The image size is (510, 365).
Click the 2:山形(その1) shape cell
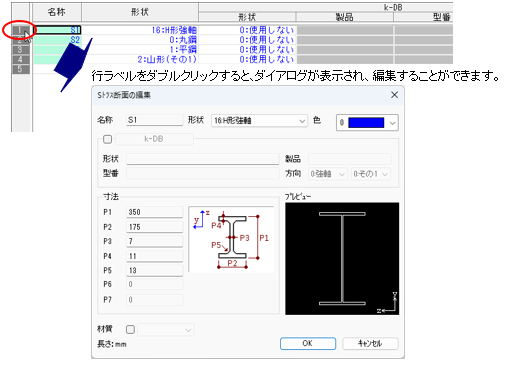click(140, 59)
